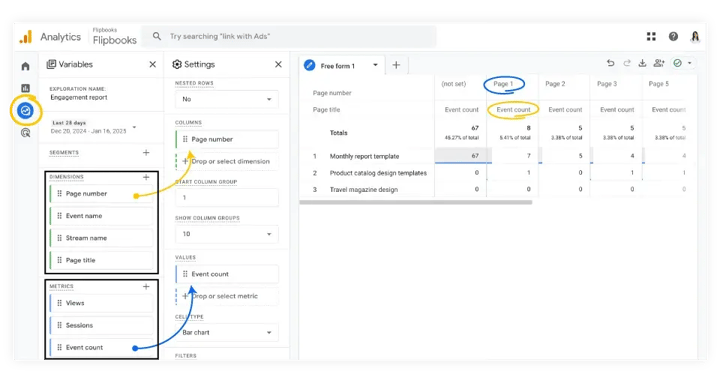Open the Google apps grid icon
Image resolution: width=720 pixels, height=383 pixels.
[x=651, y=37]
